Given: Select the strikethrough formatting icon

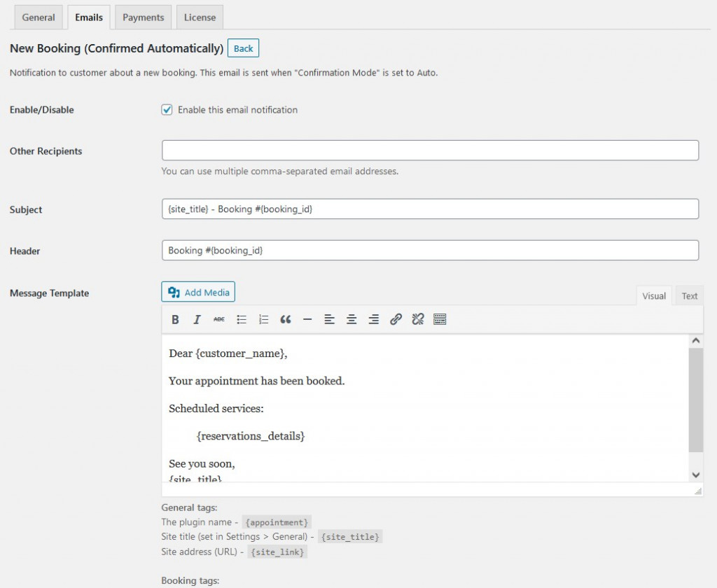Looking at the screenshot, I should pos(218,320).
